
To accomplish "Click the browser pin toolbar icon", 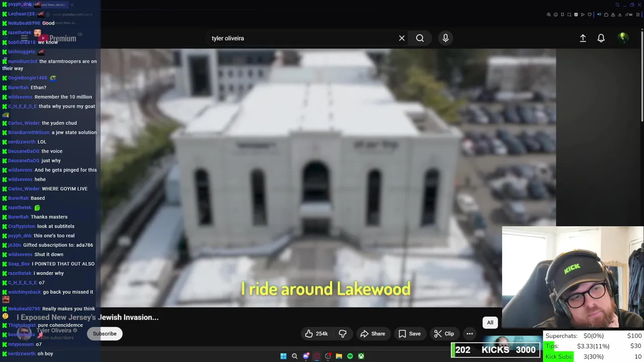I will [562, 15].
